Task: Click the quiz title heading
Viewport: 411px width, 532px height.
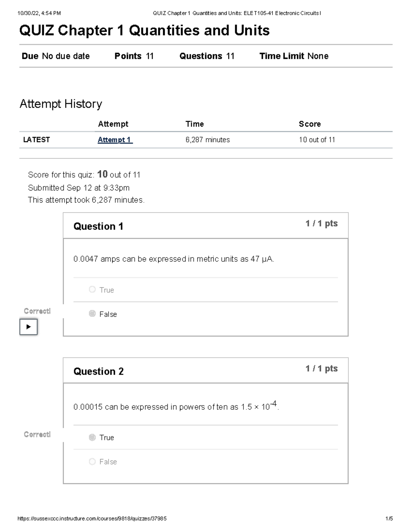Action: click(x=144, y=30)
